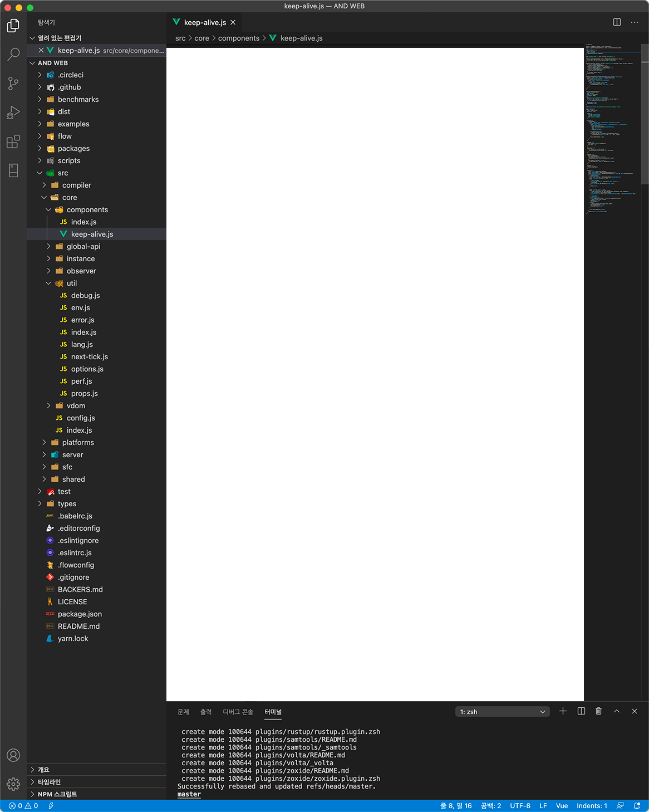Open the Manage settings gear
Image resolution: width=649 pixels, height=812 pixels.
pyautogui.click(x=13, y=784)
